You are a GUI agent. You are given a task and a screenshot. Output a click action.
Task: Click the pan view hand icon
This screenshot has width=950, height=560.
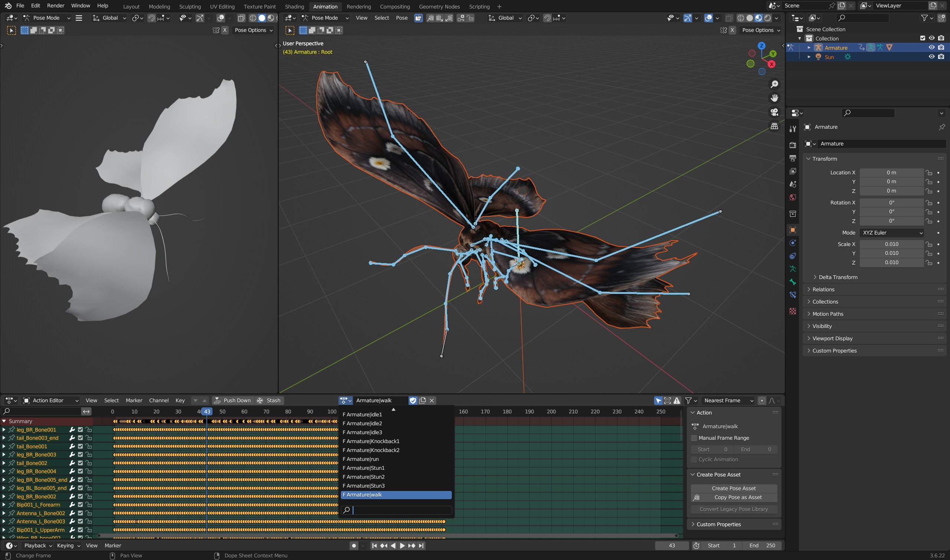[774, 98]
